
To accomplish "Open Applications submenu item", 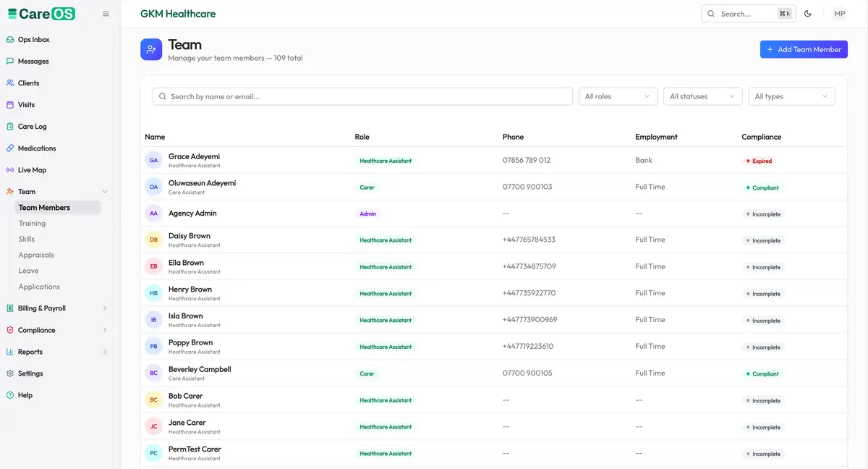I will (39, 287).
